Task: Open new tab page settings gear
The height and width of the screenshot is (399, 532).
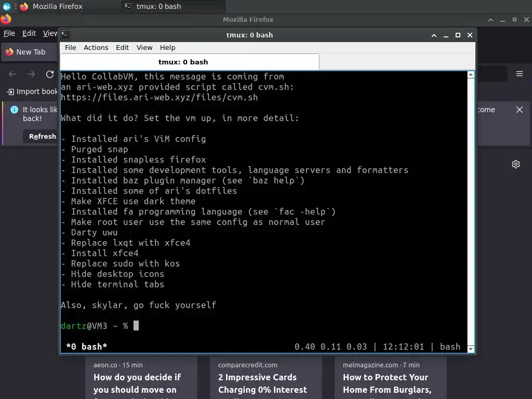Action: pyautogui.click(x=516, y=164)
